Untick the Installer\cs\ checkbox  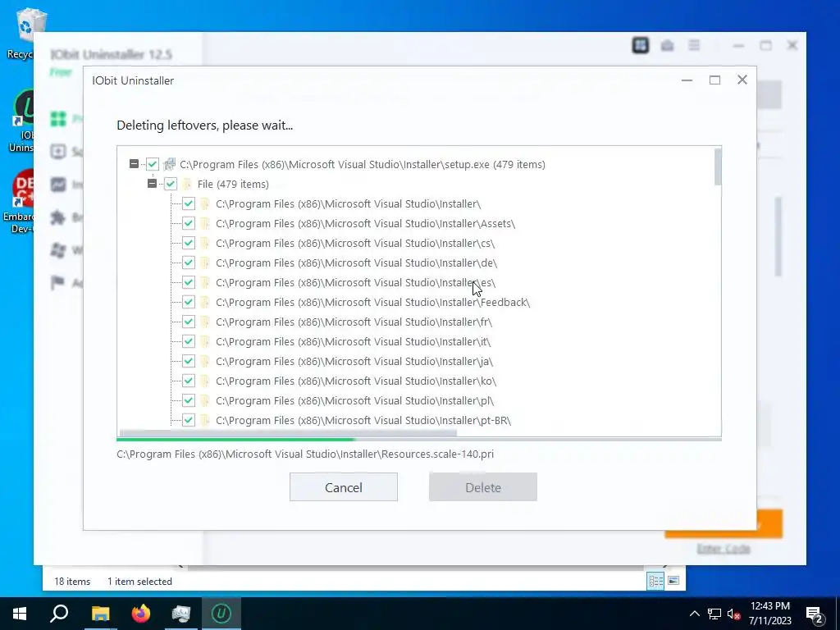point(189,243)
